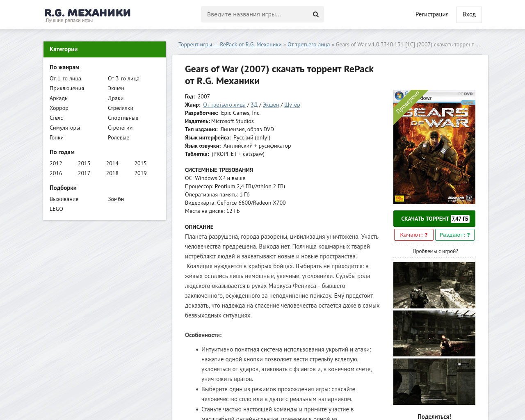Open the Регистрация link
The width and height of the screenshot is (525, 420).
(432, 14)
